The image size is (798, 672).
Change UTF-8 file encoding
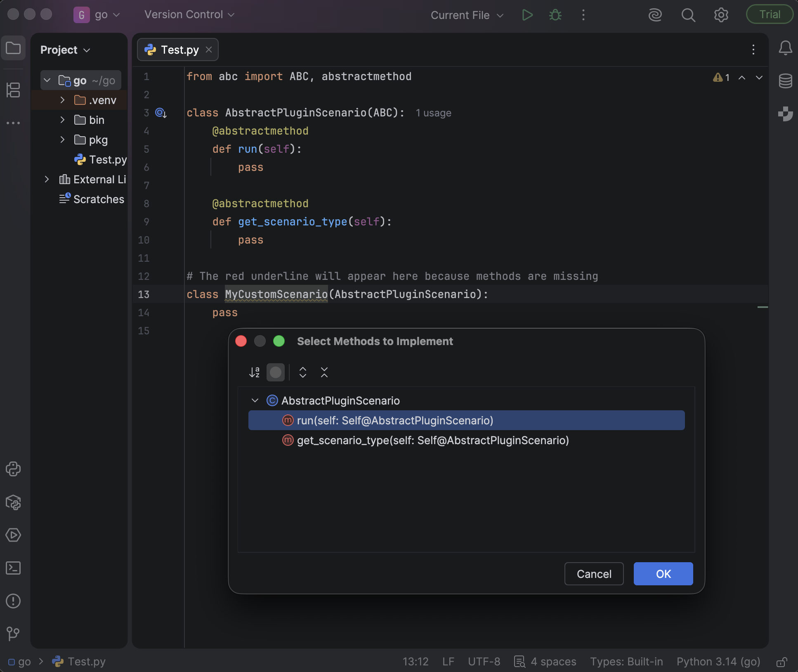(484, 662)
